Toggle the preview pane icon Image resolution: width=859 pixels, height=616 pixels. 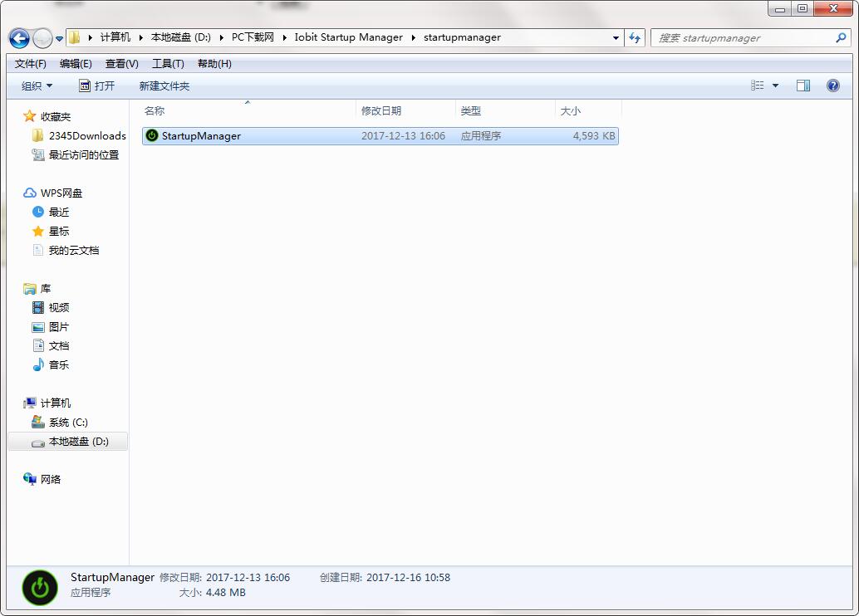pos(803,86)
